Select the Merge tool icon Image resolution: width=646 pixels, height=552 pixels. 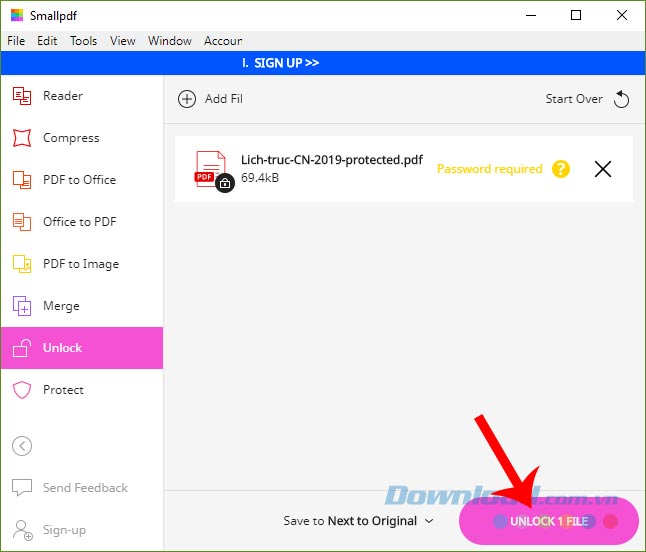[22, 306]
